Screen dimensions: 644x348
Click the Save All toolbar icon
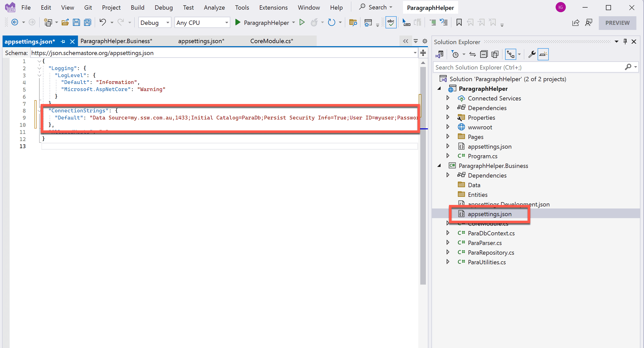[88, 23]
